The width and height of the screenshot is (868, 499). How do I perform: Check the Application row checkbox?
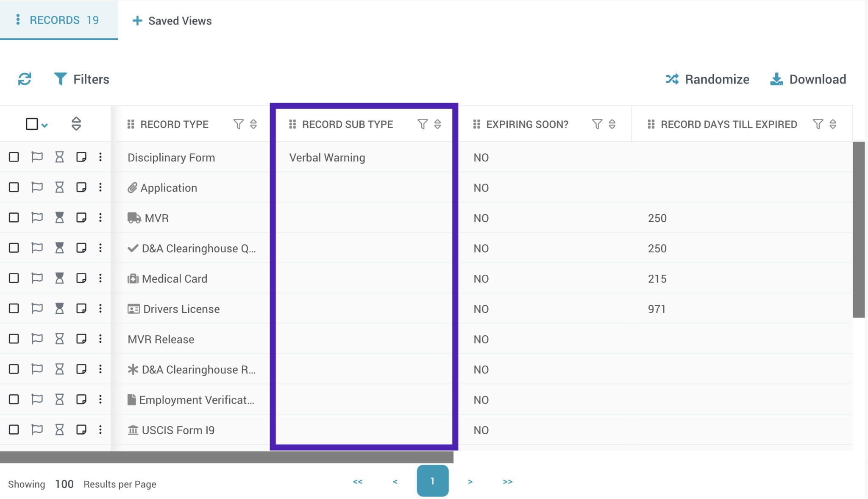tap(14, 187)
